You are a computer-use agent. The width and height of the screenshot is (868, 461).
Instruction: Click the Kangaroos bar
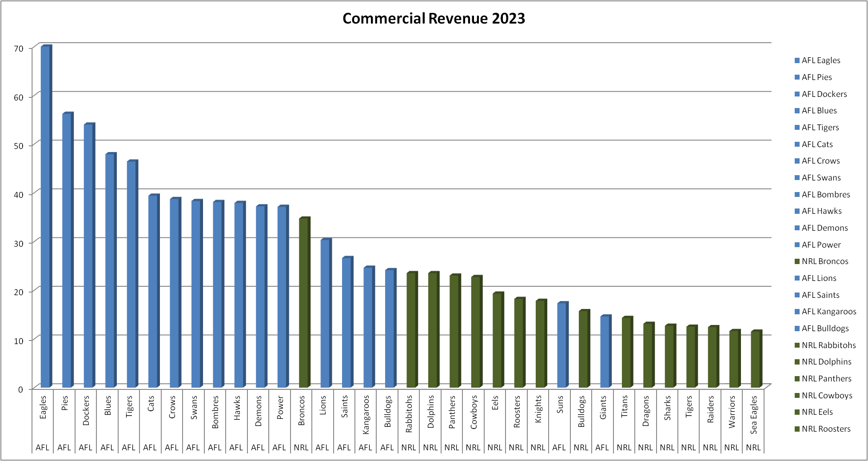pos(369,327)
